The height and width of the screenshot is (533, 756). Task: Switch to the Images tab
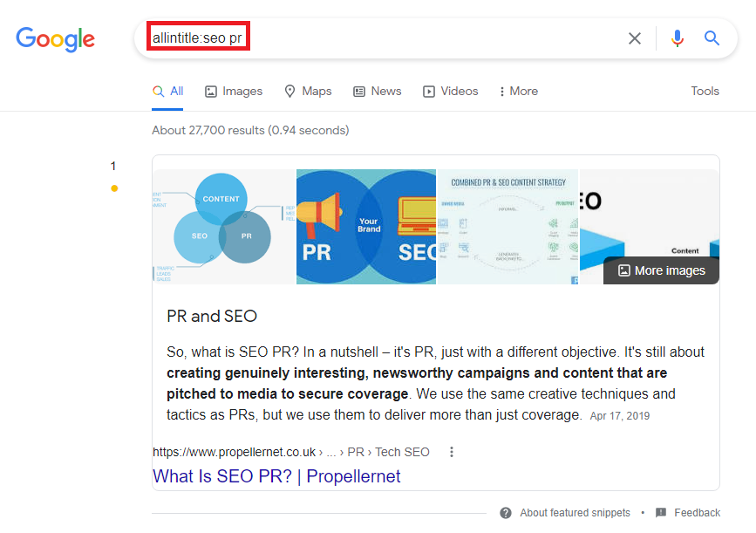click(234, 91)
